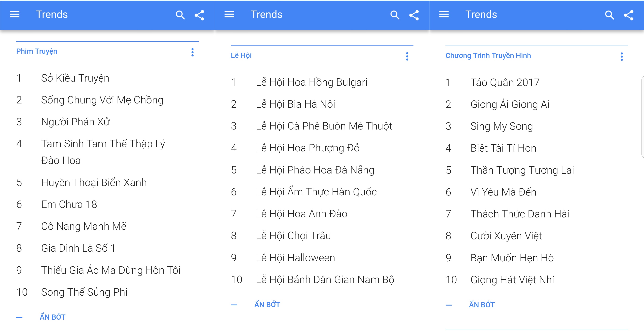Open the hamburger menu in the first panel

14,14
